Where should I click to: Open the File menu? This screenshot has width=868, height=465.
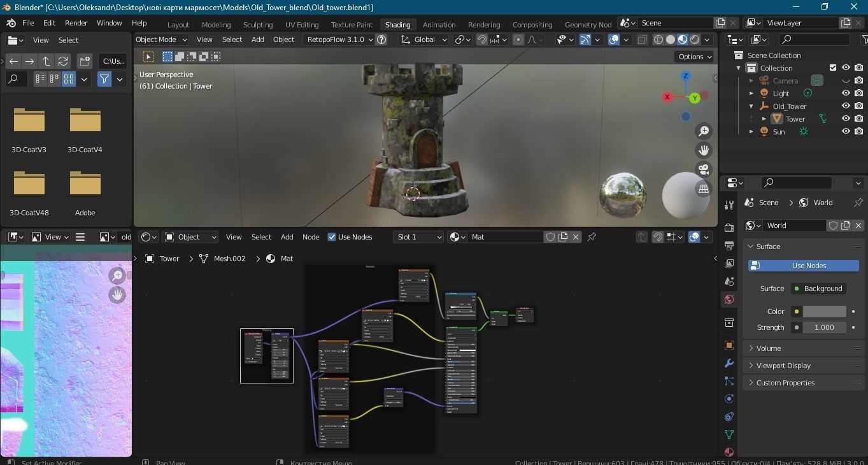[x=28, y=23]
